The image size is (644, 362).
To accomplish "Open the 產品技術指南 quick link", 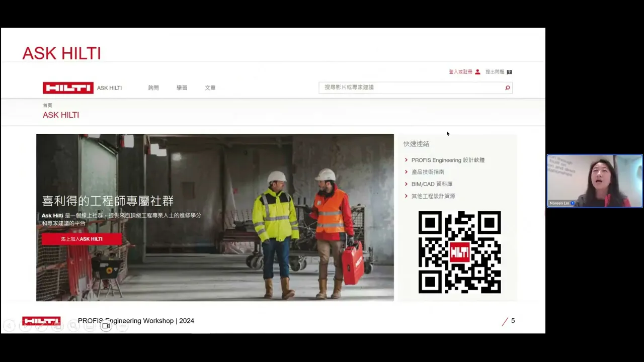I will (x=428, y=172).
